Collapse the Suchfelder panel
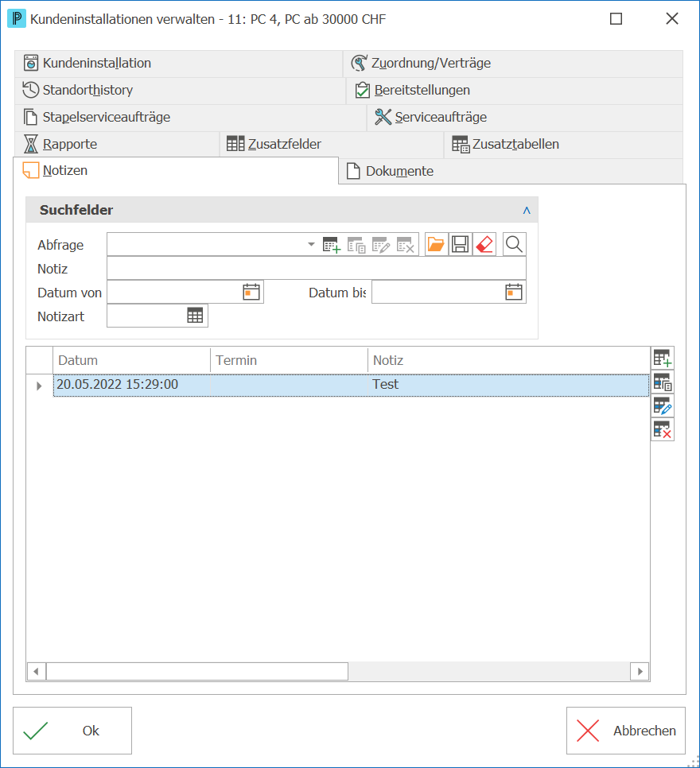 [x=527, y=210]
